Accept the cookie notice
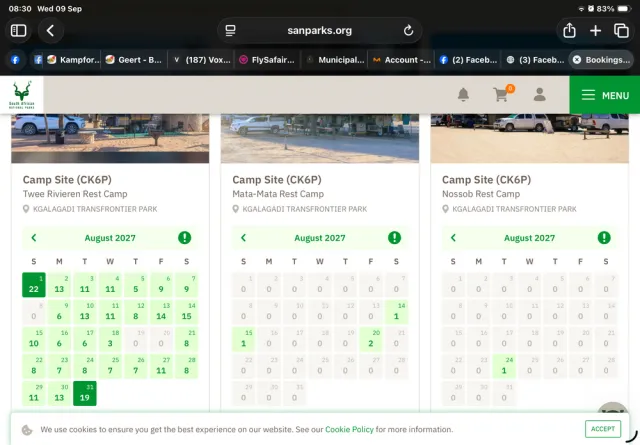Viewport: 640px width, 445px height. [603, 429]
